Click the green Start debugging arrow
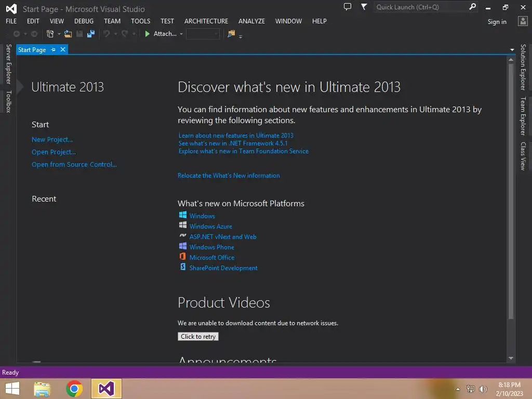Viewport: 532px width, 399px height. pos(147,34)
